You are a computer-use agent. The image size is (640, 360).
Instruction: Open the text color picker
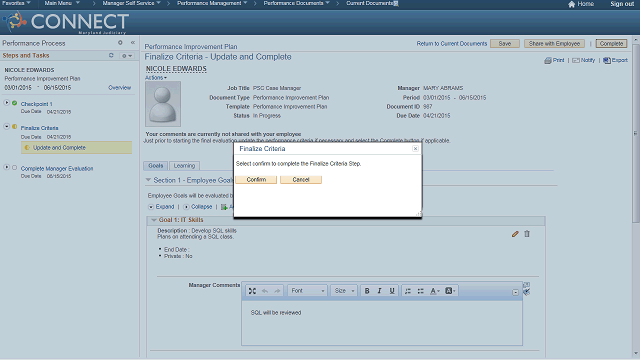435,291
